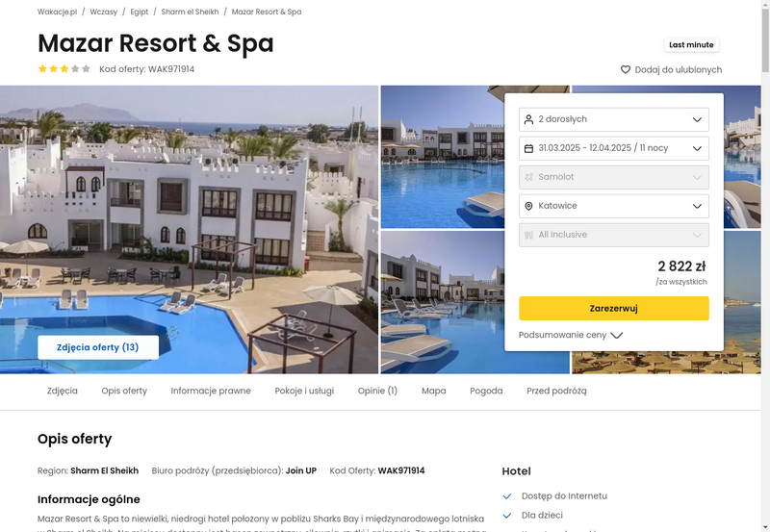Open the top-right pool photo thumbnail
Viewport: 770px width, 532px height.
741,157
